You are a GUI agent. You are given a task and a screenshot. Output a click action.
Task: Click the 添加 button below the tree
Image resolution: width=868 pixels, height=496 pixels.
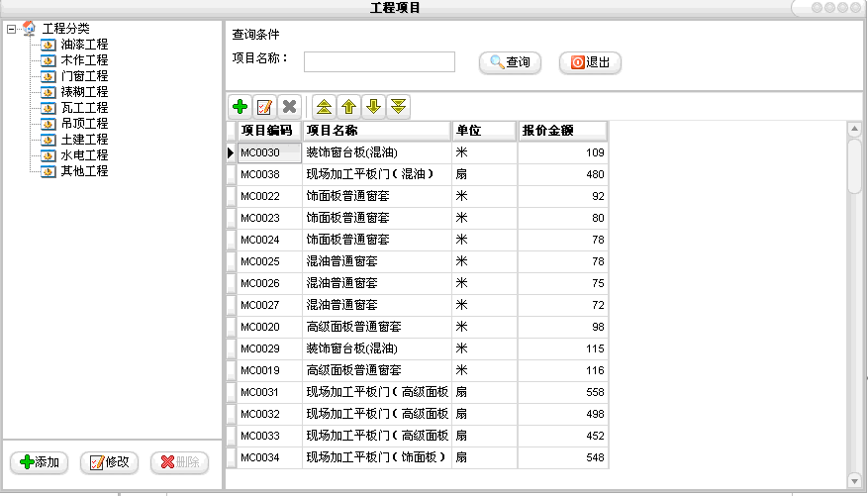click(40, 462)
